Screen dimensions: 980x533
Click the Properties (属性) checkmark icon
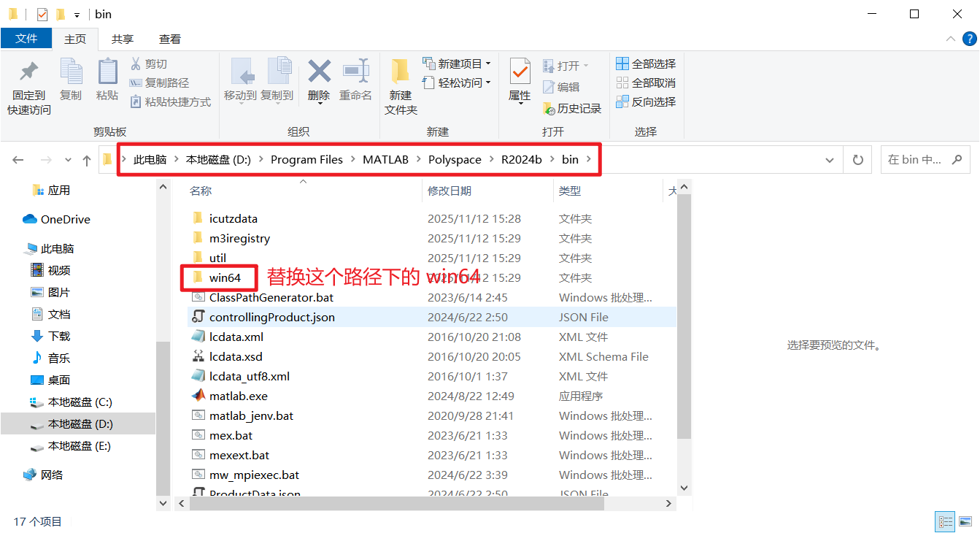point(520,72)
